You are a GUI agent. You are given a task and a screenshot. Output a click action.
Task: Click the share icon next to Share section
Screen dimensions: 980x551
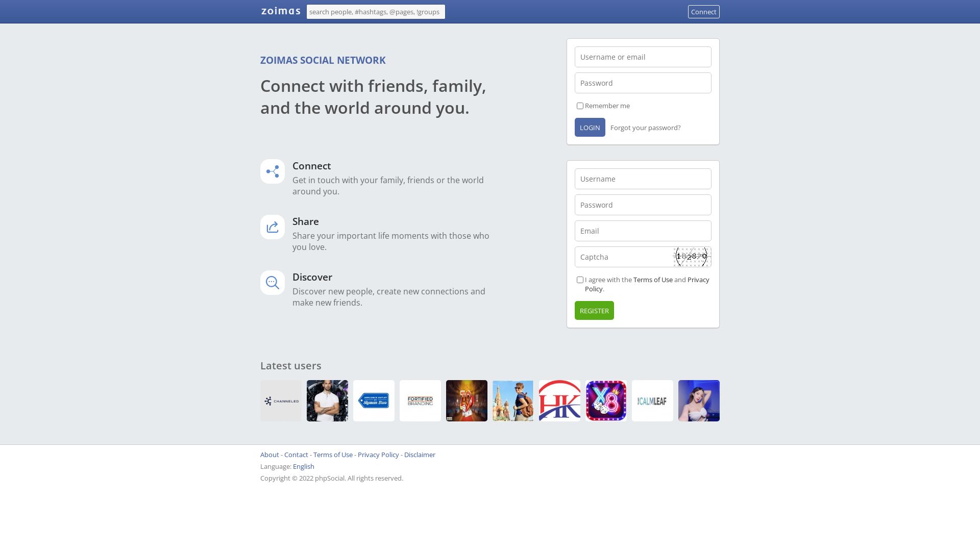(273, 227)
